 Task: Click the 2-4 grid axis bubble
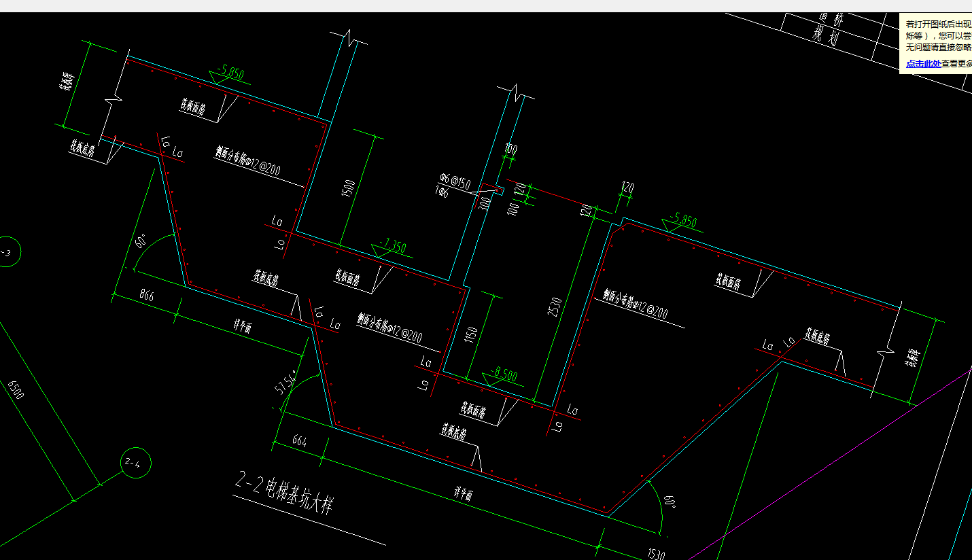pyautogui.click(x=135, y=463)
